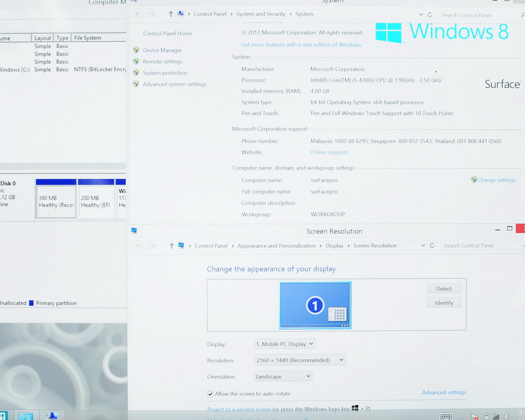Click Disk 0 label in Disk Management
Viewport: 525px width, 420px height.
point(8,184)
